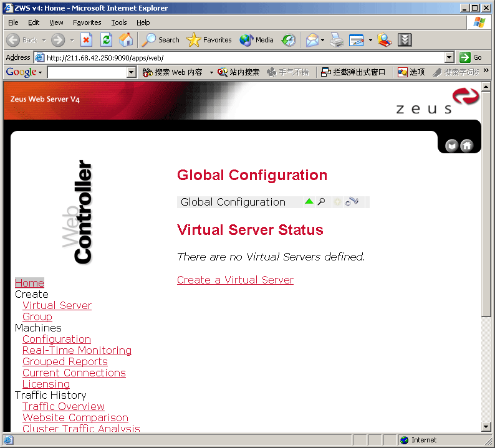Open the Configuration link under Machines
The image size is (495, 448).
pyautogui.click(x=57, y=339)
